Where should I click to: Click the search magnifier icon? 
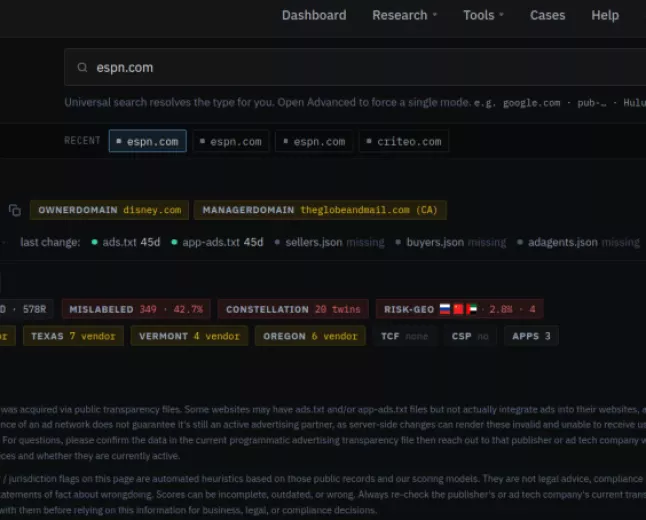pyautogui.click(x=82, y=67)
